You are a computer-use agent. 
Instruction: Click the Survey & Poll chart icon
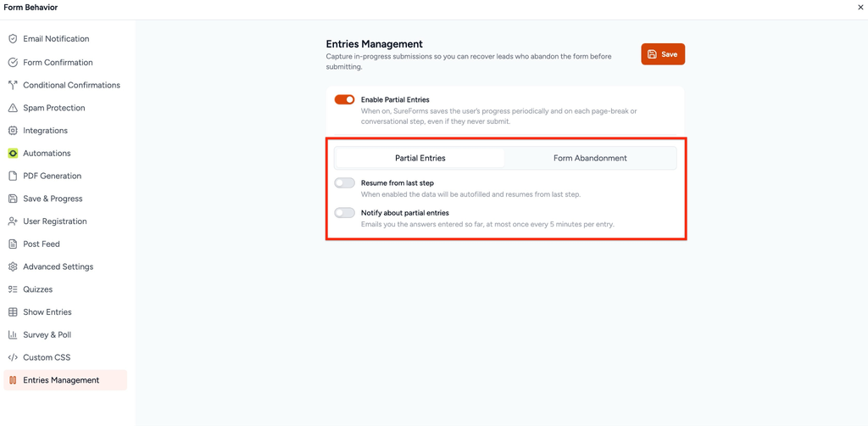click(13, 335)
